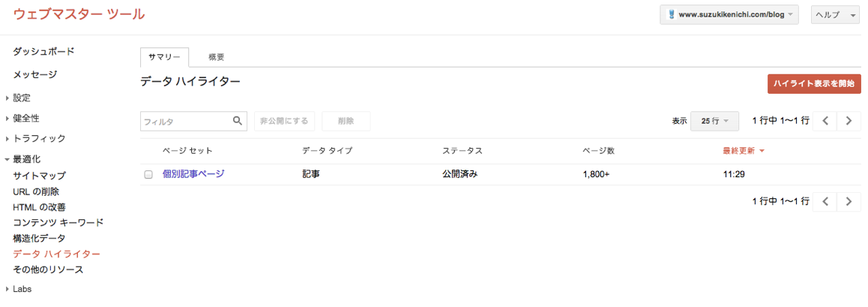Open 構造化データ in the sidebar

click(x=39, y=238)
